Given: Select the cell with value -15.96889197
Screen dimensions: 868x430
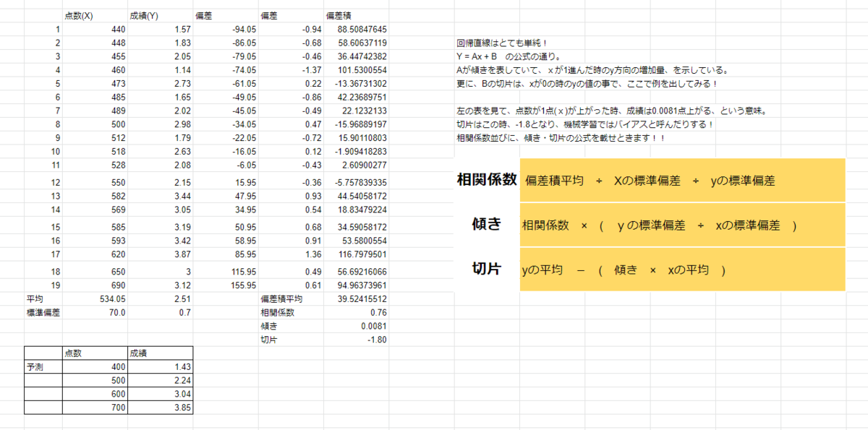Looking at the screenshot, I should (356, 124).
